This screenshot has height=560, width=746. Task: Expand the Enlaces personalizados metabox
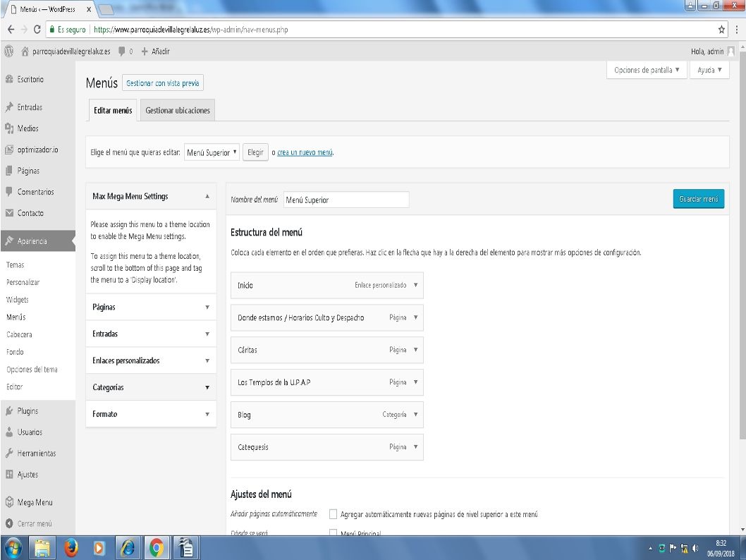pyautogui.click(x=207, y=360)
